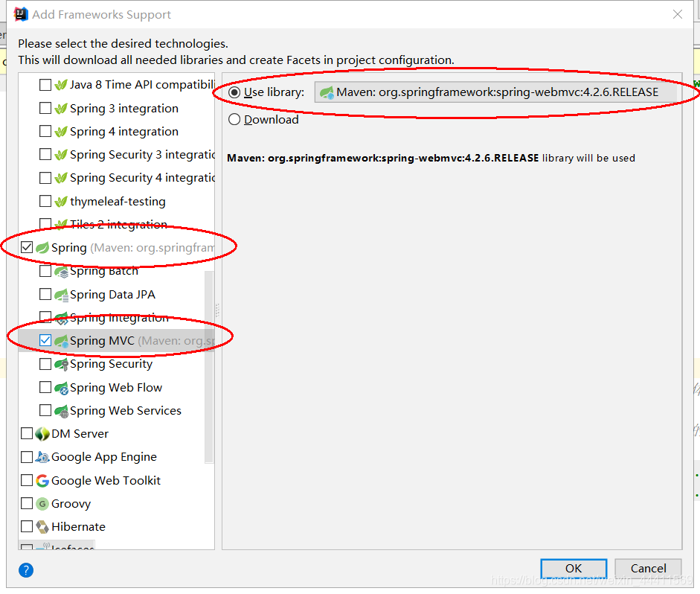Click the thymeleaf-testing leaf icon

[61, 202]
